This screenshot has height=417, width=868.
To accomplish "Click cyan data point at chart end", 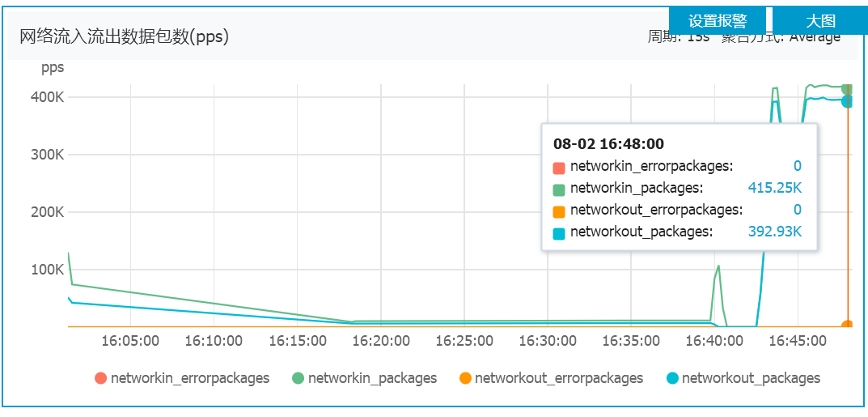I will pos(847,101).
